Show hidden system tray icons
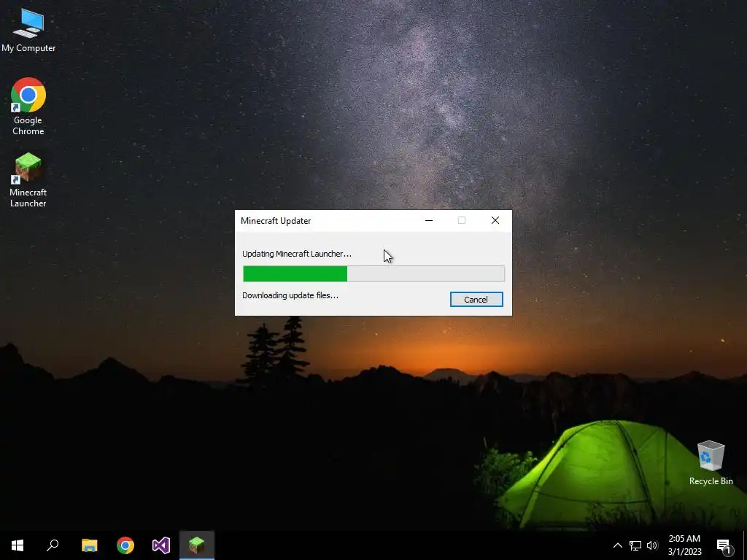747x560 pixels. tap(617, 545)
